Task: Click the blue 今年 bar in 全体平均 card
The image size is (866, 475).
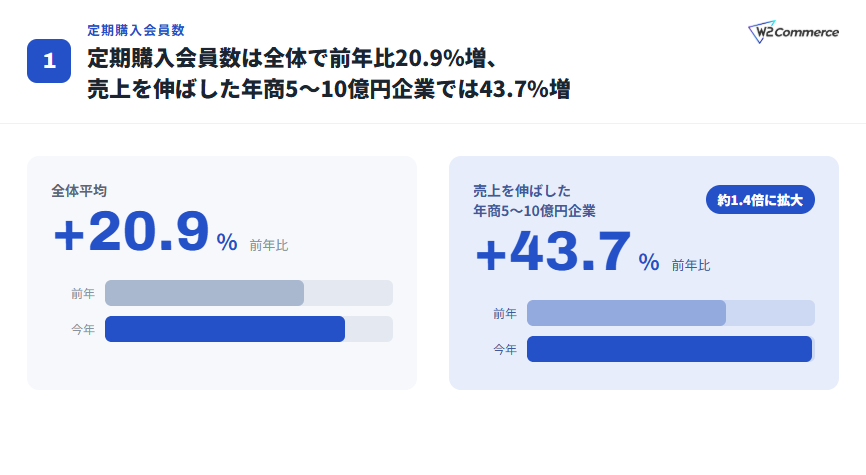Action: (225, 329)
